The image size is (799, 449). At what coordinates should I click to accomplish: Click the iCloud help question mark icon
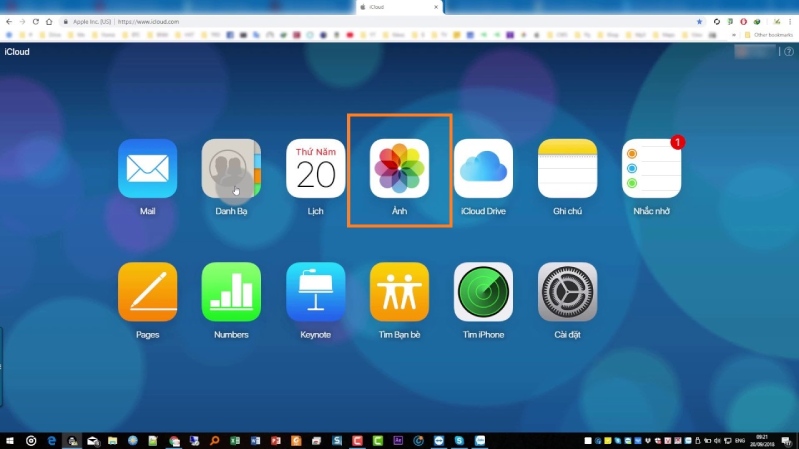[789, 51]
